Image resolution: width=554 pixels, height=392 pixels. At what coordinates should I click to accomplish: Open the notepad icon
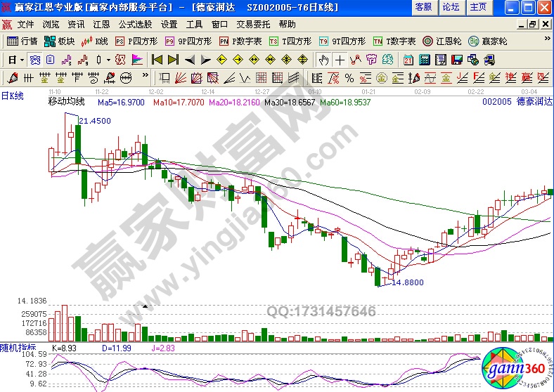(x=441, y=60)
